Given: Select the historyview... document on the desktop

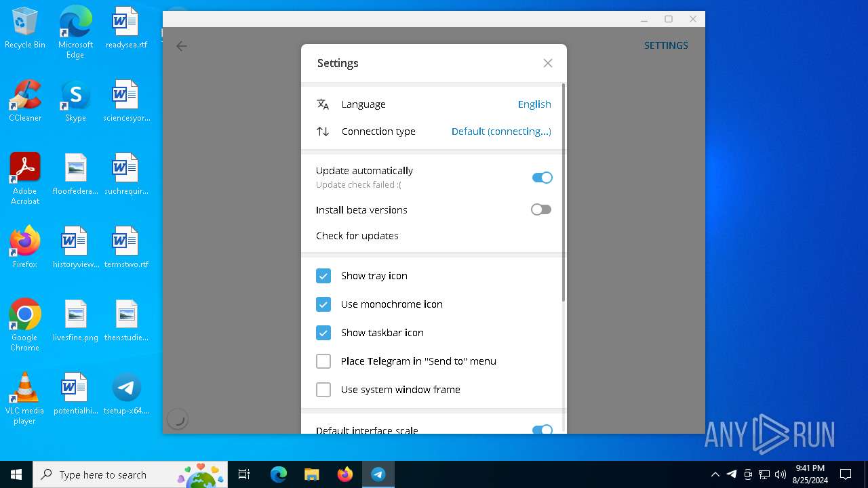Looking at the screenshot, I should pos(75,248).
